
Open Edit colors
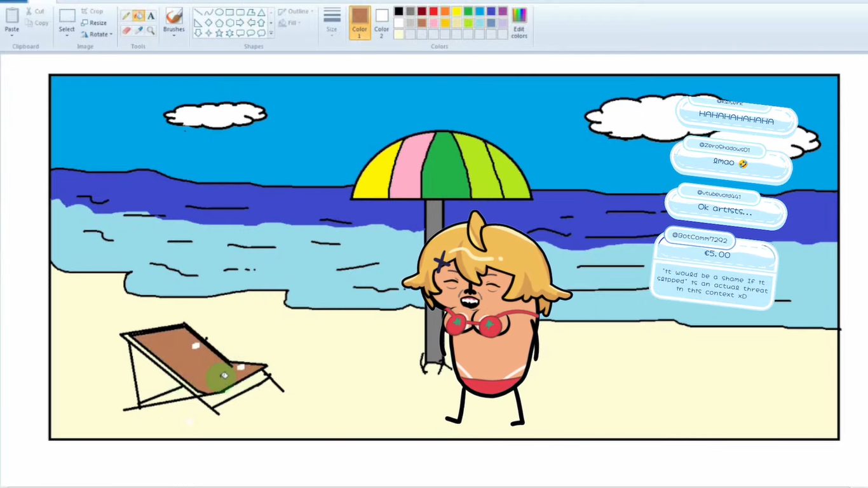519,23
